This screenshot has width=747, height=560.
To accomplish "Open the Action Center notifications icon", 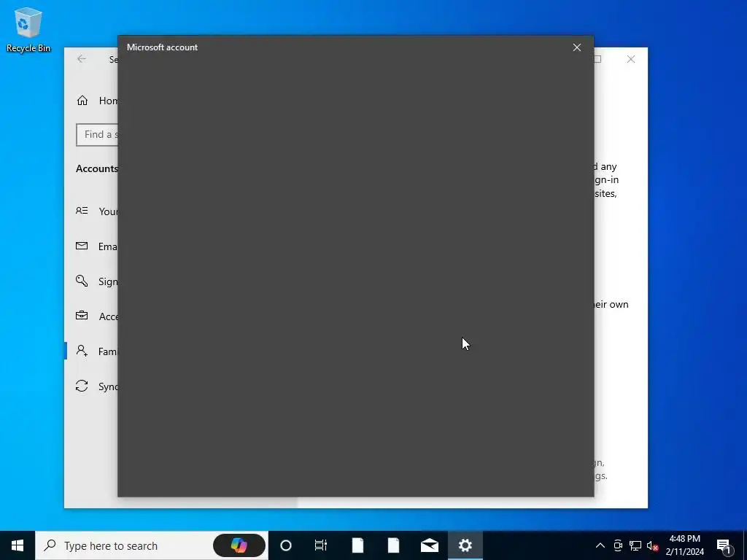I will 724,545.
